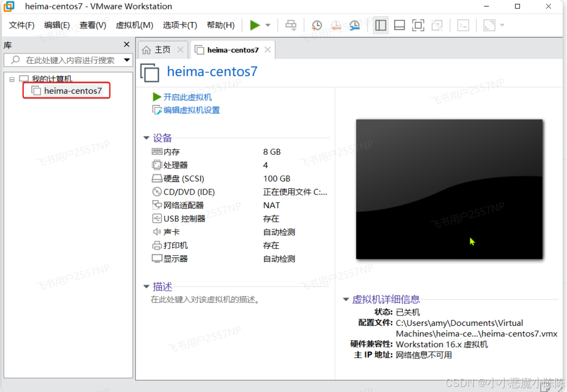
Task: Click the revert to snapshot icon
Action: [x=336, y=25]
